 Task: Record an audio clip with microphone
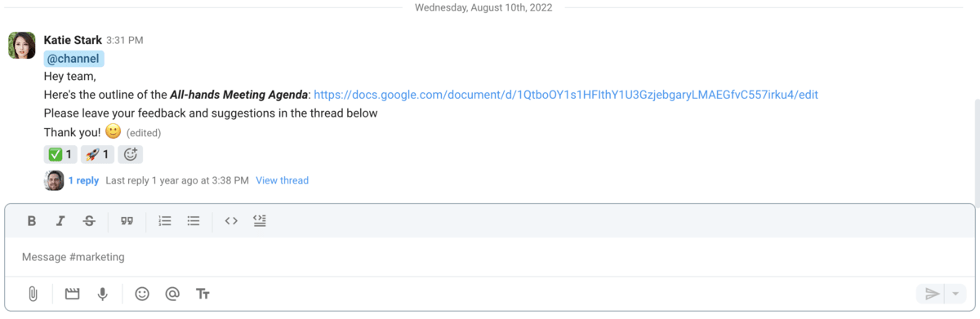103,294
